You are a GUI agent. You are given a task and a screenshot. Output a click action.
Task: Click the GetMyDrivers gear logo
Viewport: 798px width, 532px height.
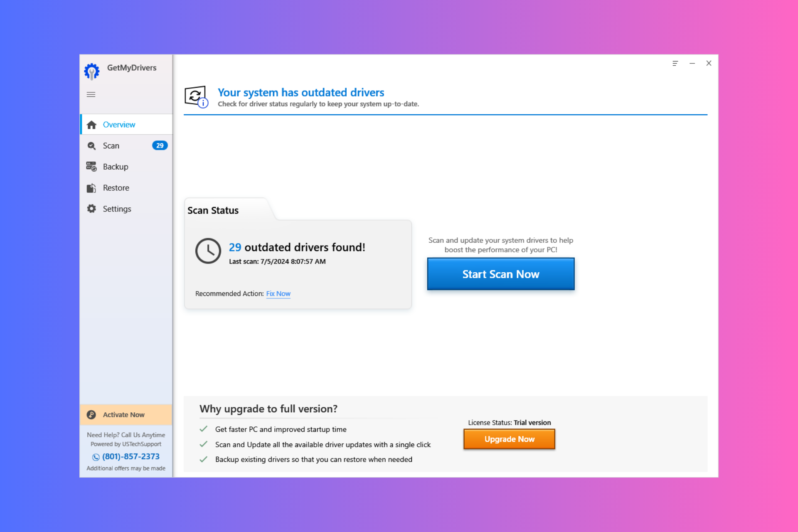(92, 71)
